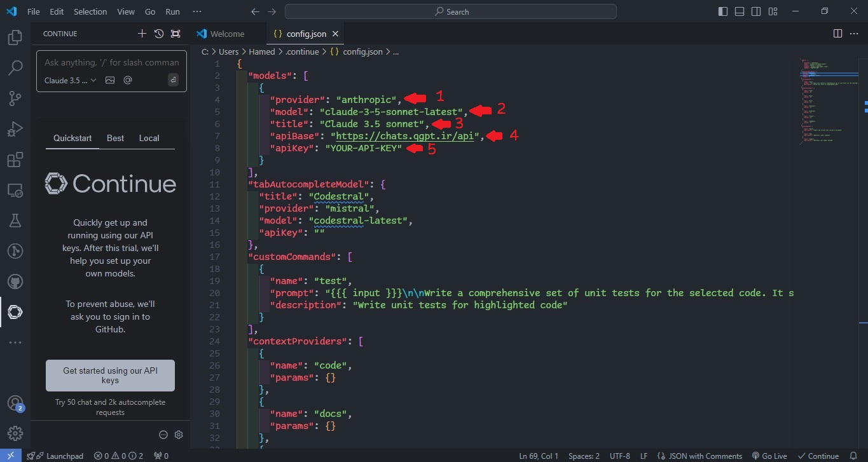Open Source Control view

coord(15,97)
